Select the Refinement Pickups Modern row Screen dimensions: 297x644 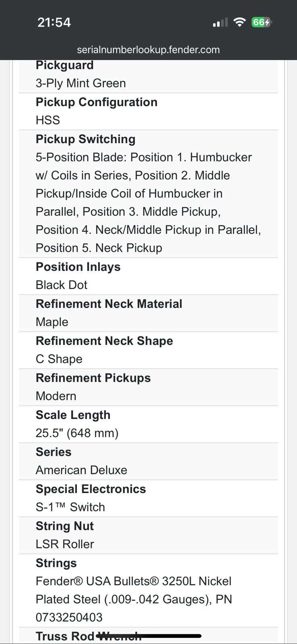coord(148,387)
